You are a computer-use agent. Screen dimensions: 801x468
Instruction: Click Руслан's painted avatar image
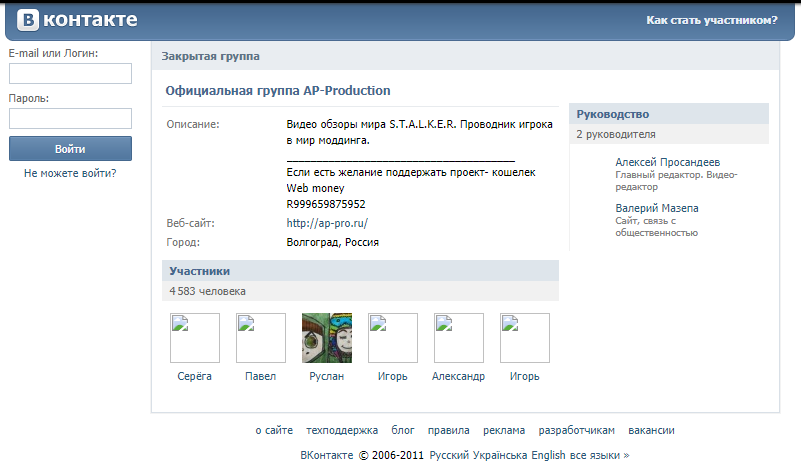coord(327,338)
